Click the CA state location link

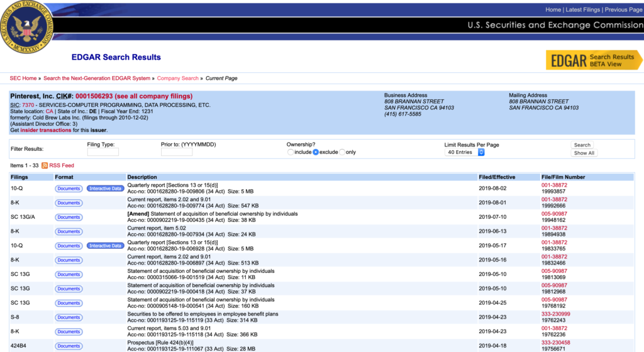click(49, 111)
